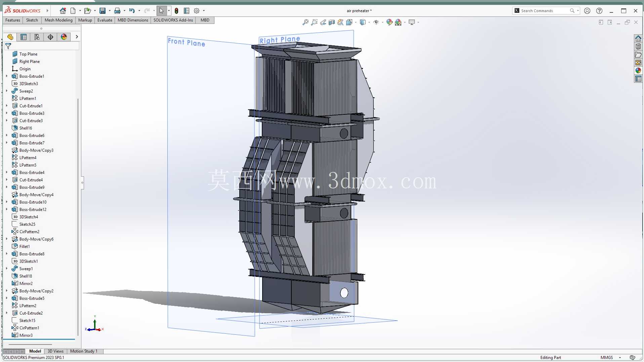
Task: Expand the Sweep2 feature node
Action: (7, 91)
